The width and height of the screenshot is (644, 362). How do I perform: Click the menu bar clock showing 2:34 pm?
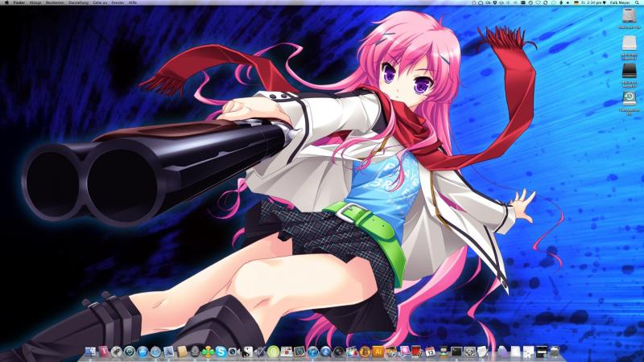[592, 2]
